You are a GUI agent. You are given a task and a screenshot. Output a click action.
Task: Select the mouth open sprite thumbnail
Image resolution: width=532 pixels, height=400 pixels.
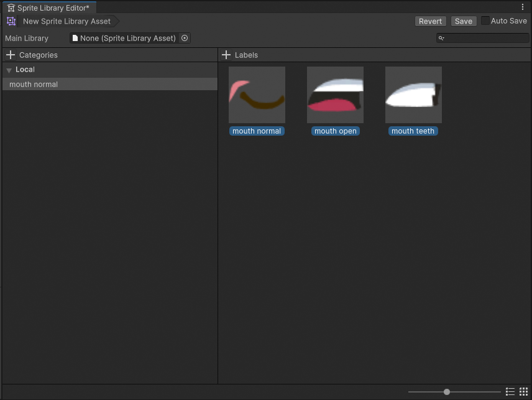tap(335, 95)
